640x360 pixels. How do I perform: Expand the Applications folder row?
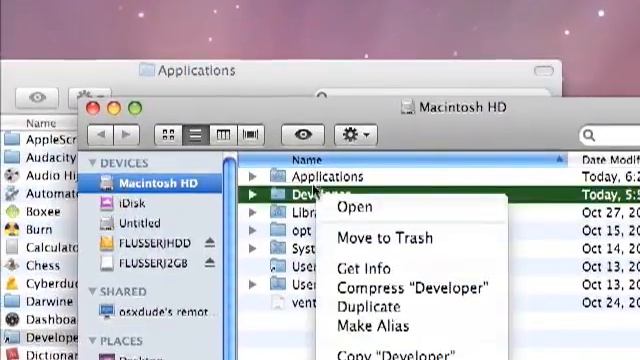tap(253, 176)
